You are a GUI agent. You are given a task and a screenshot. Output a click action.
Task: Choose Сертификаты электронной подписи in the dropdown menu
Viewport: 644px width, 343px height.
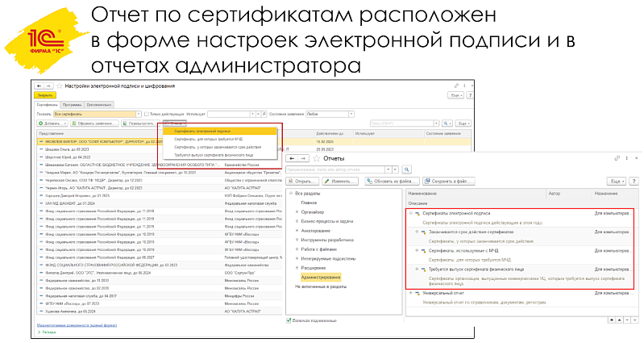pos(220,132)
